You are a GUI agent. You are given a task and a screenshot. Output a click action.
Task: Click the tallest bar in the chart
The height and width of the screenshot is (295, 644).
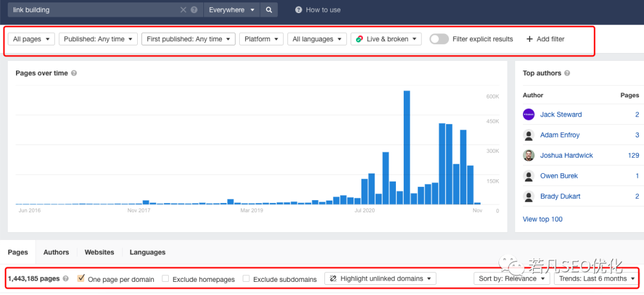click(407, 148)
